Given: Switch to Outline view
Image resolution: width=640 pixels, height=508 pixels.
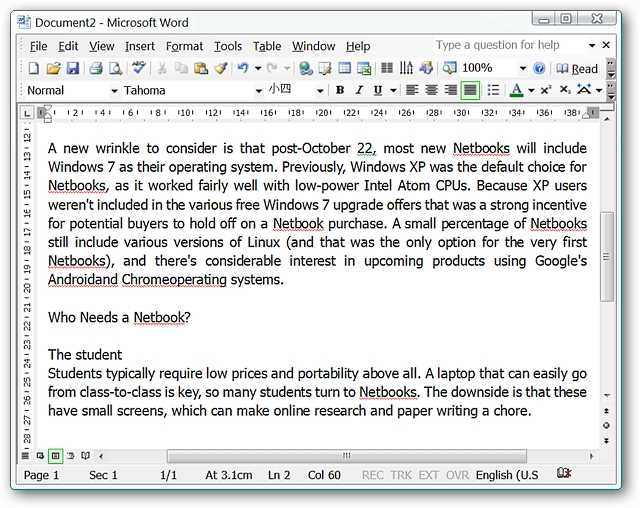Looking at the screenshot, I should click(x=71, y=455).
